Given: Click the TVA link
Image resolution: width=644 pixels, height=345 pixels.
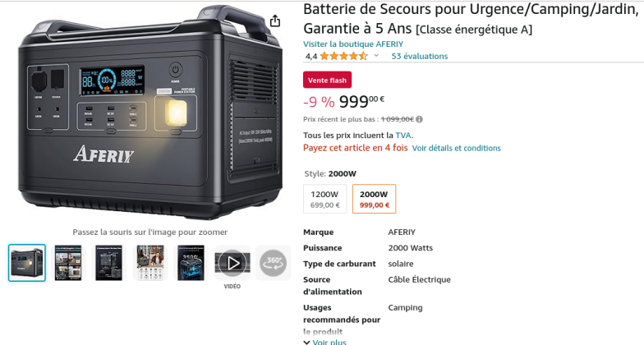Looking at the screenshot, I should tap(403, 135).
